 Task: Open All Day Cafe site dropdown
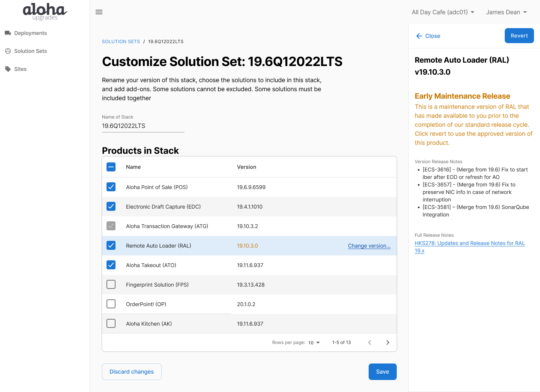pyautogui.click(x=443, y=12)
